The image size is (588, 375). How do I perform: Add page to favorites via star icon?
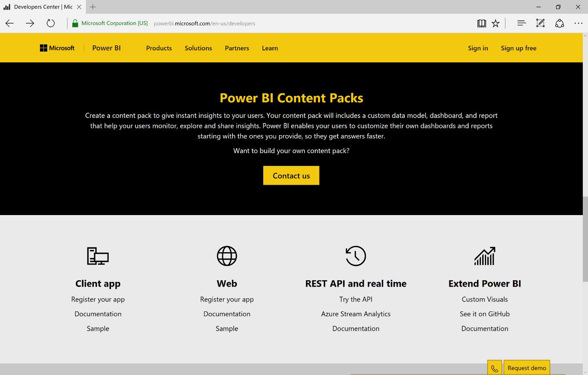click(496, 23)
